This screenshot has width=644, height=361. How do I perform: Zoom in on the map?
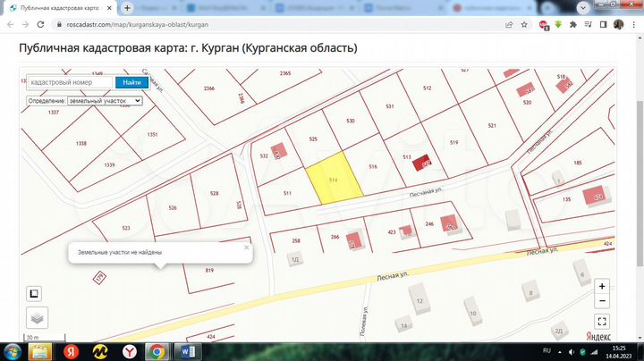click(602, 286)
